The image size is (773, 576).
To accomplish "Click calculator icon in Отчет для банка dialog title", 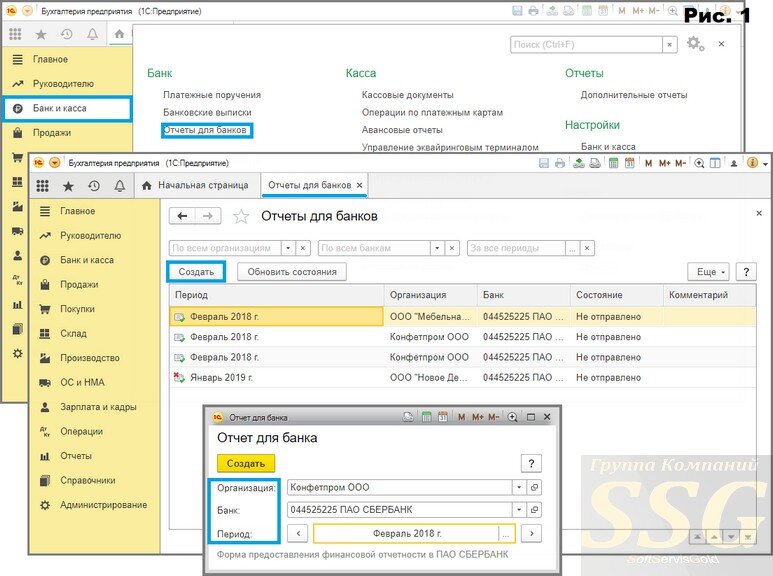I will click(x=426, y=417).
